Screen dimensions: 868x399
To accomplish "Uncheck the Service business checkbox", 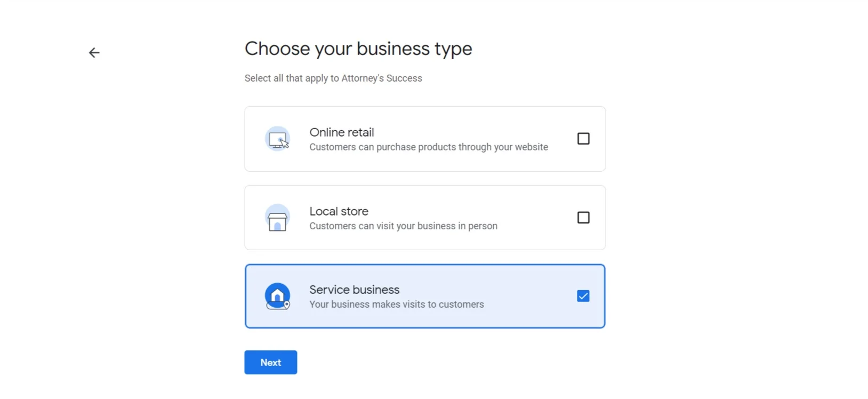I will pyautogui.click(x=583, y=296).
